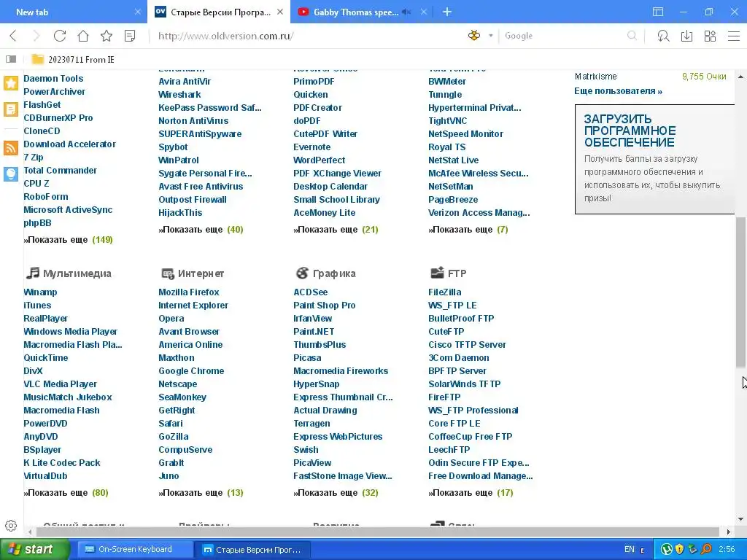Open RSS feed icon in sidebar
747x560 pixels.
pos(11,147)
